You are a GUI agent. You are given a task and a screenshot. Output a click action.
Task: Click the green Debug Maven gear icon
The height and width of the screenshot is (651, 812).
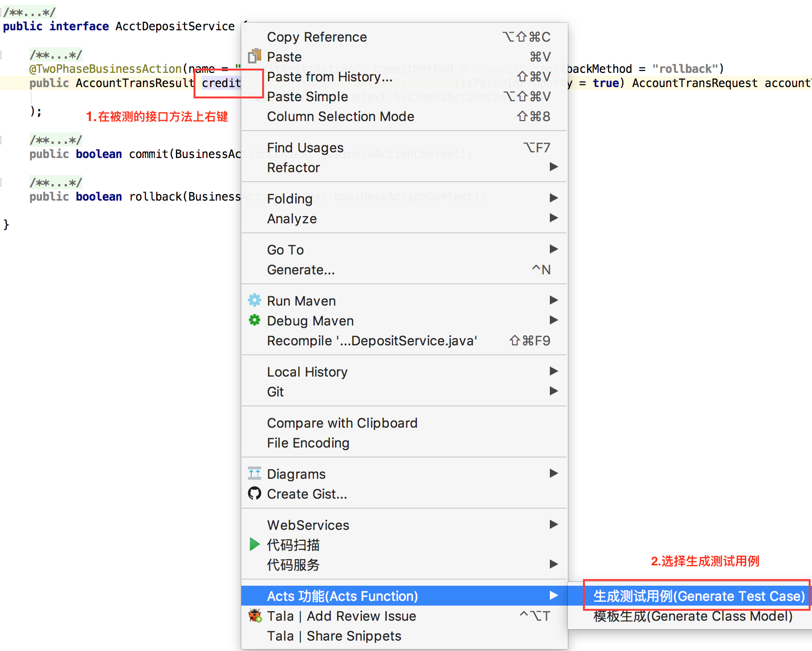(x=255, y=320)
